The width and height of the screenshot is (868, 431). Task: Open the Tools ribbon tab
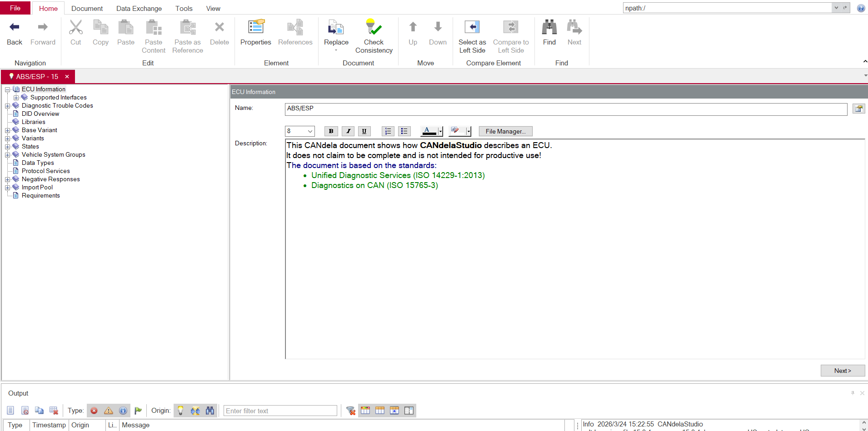[x=184, y=8]
